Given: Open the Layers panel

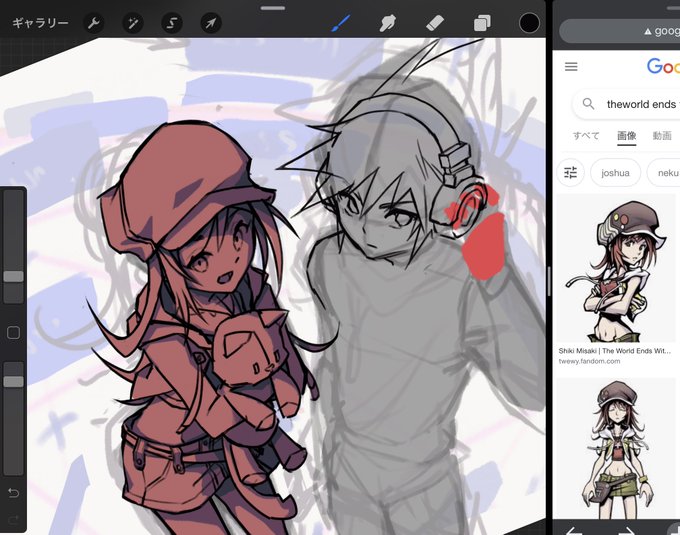Looking at the screenshot, I should tap(482, 23).
